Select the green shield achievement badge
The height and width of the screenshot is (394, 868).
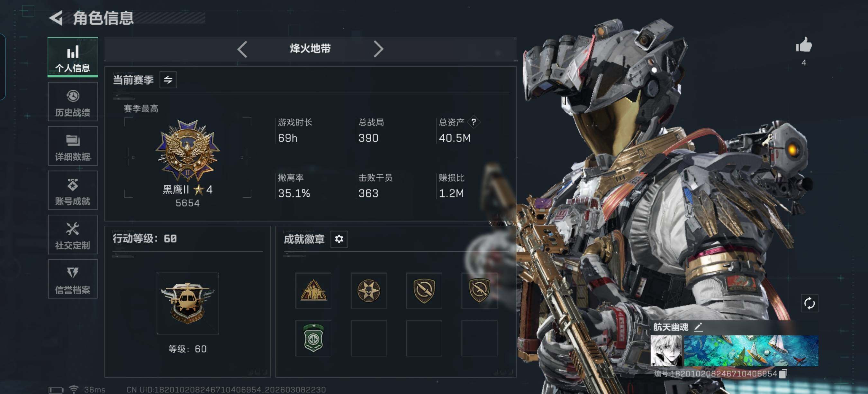click(x=313, y=338)
